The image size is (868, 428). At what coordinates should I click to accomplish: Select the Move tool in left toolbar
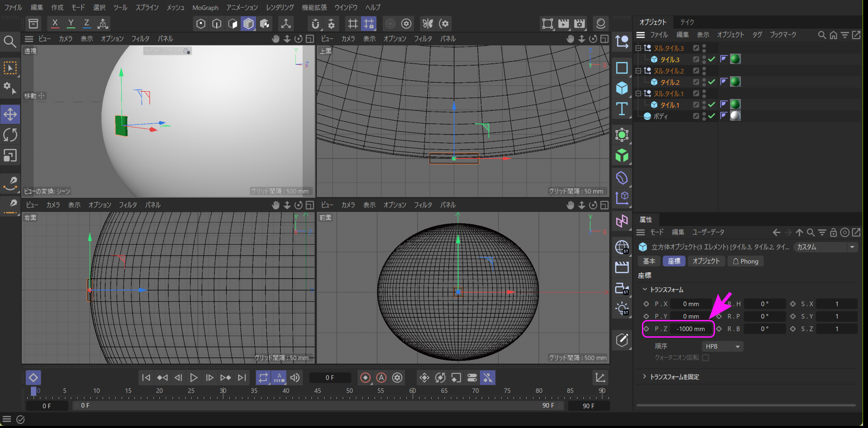pyautogui.click(x=10, y=114)
